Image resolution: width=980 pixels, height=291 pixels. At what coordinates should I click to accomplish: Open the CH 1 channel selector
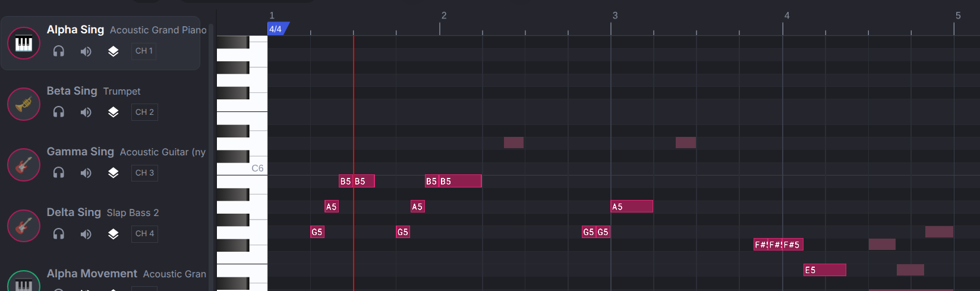[144, 51]
